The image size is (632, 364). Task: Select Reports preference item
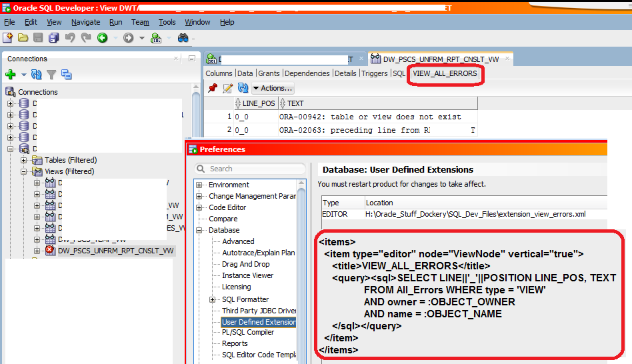[x=235, y=343]
